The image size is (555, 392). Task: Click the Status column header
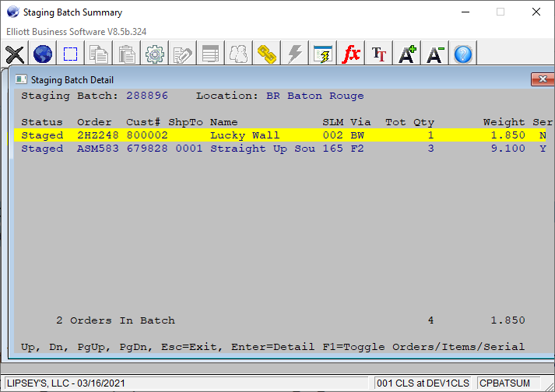pos(42,122)
